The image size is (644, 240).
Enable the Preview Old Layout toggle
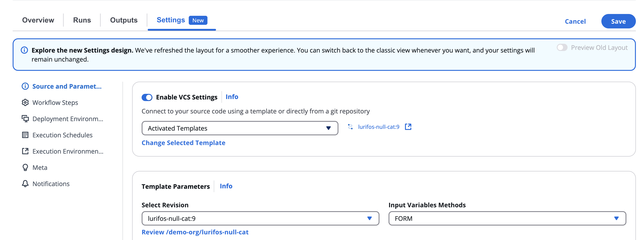coord(562,47)
